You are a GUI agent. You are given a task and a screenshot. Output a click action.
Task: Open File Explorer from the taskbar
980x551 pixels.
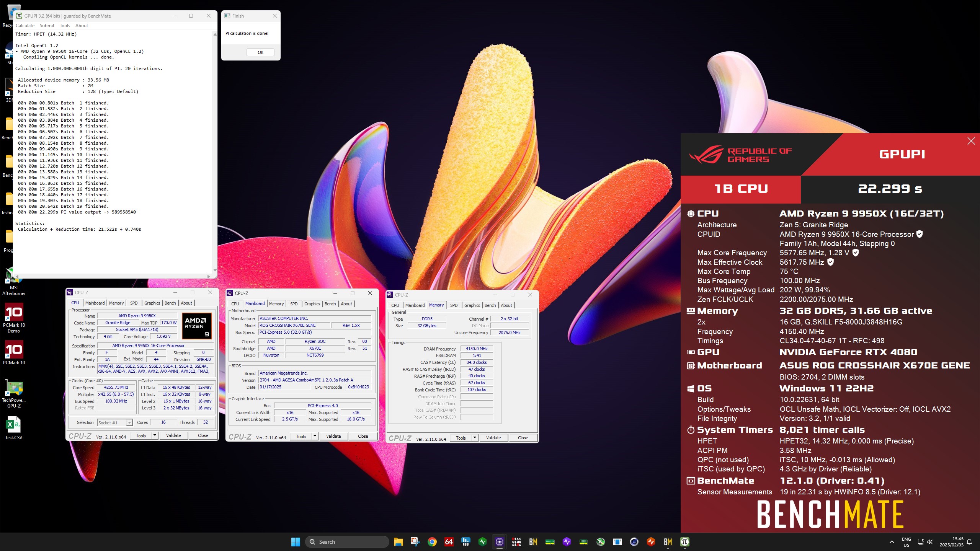(399, 542)
